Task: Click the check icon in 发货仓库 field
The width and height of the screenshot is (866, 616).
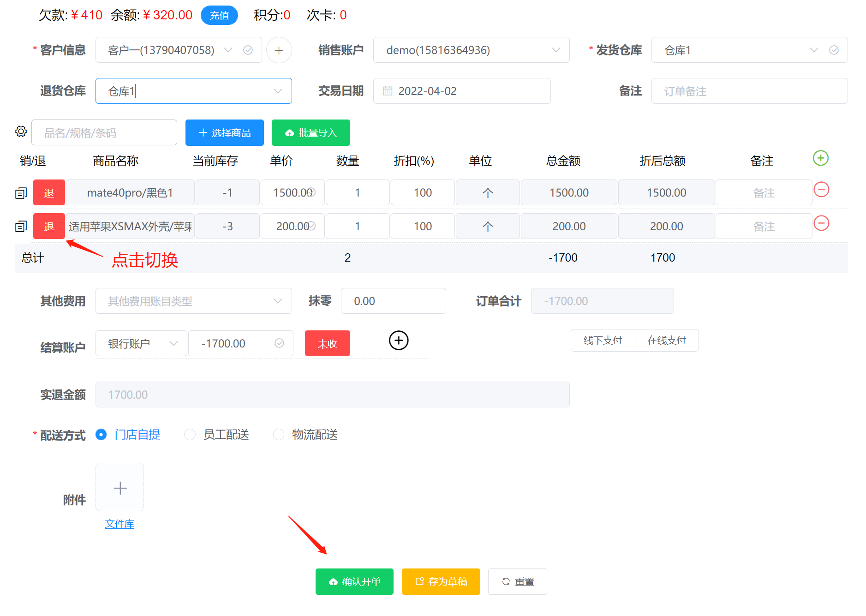Action: (x=834, y=50)
